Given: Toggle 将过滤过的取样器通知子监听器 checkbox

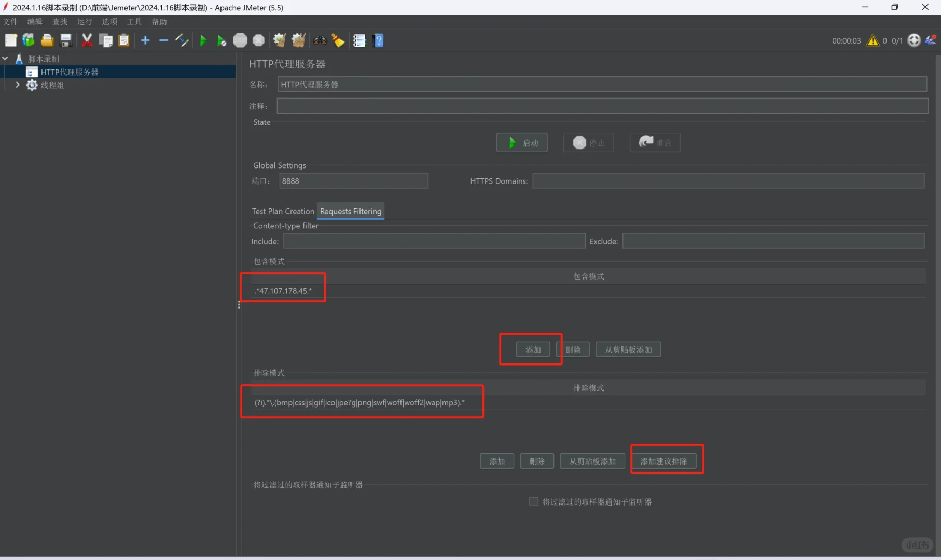Looking at the screenshot, I should pyautogui.click(x=533, y=501).
